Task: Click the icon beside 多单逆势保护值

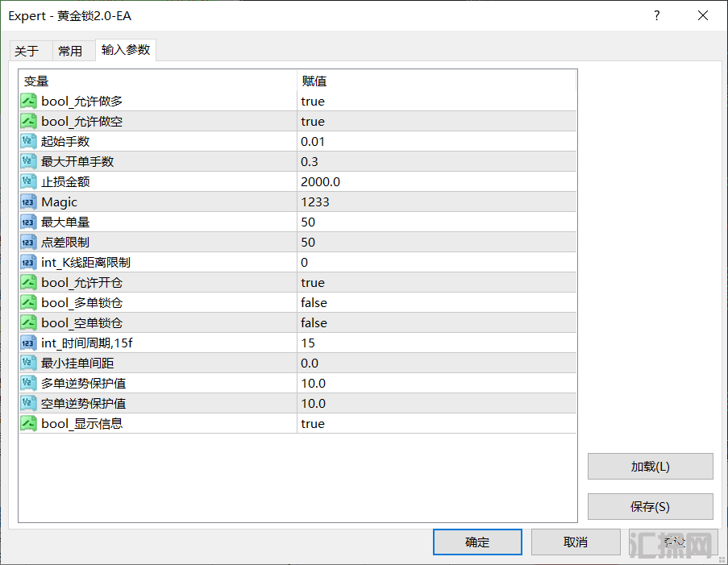Action: [x=28, y=383]
